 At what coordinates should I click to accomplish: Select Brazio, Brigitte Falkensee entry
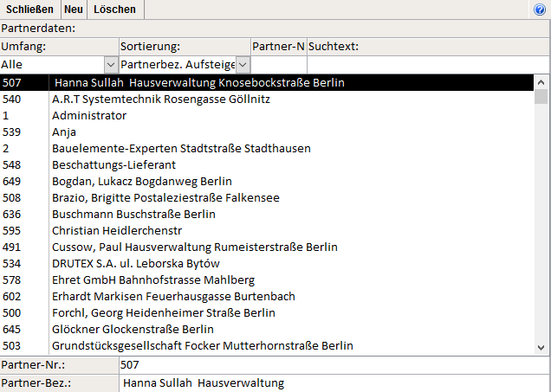click(x=165, y=198)
